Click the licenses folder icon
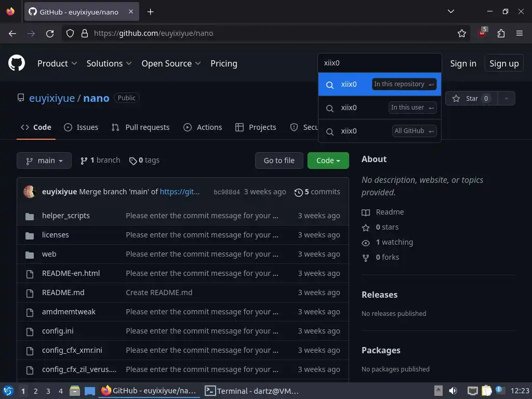 point(30,235)
